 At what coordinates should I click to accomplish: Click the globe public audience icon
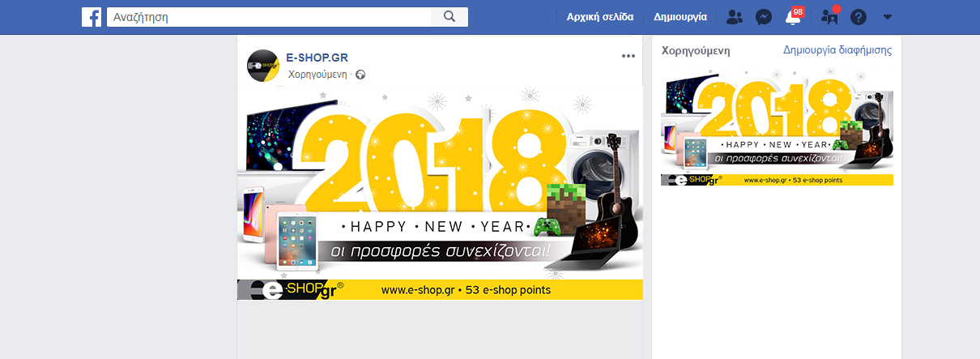360,75
